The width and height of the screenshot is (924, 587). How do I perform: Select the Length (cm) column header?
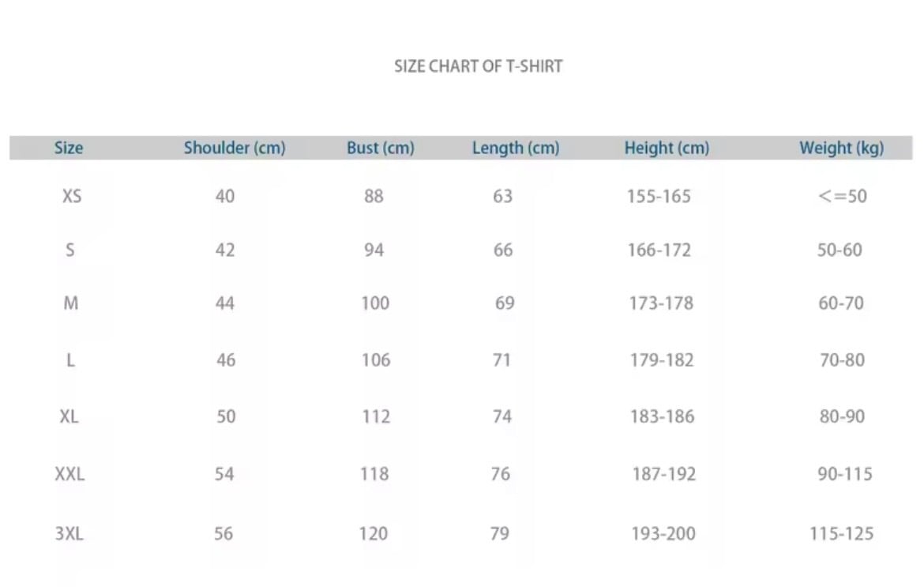click(515, 148)
